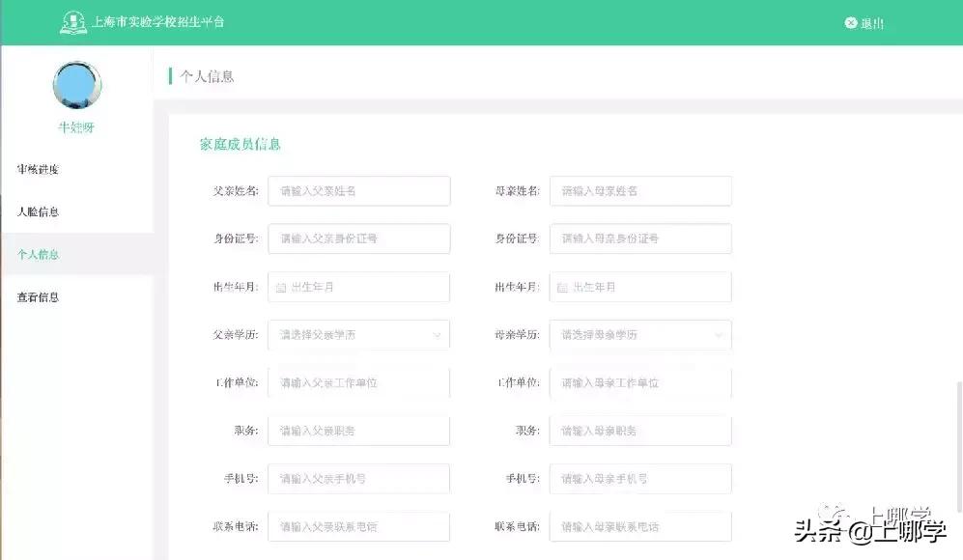Open the 人脸信息 sidebar section
Viewport: 963px width, 560px height.
(x=39, y=211)
